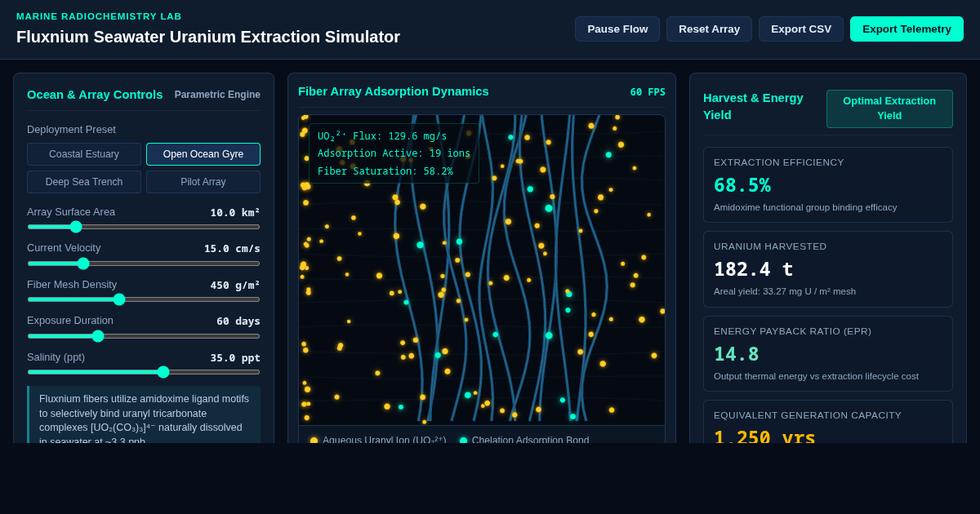Click the Aqueous Uranyl Ion legend dot
The width and height of the screenshot is (980, 514).
314,441
